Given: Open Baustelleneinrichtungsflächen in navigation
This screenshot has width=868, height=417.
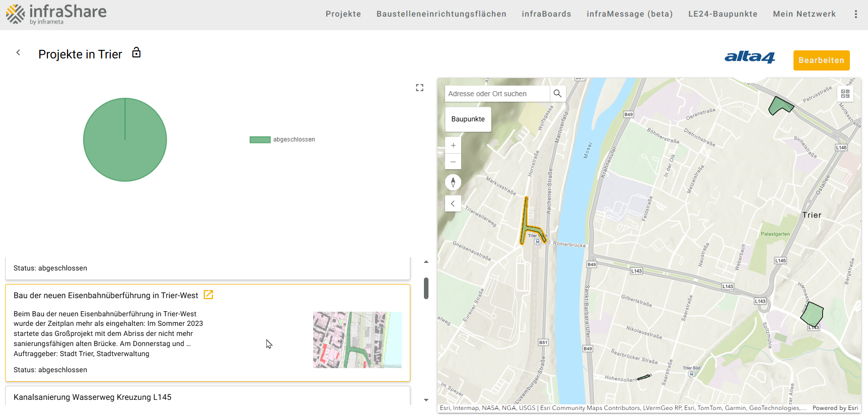Looking at the screenshot, I should pos(442,14).
